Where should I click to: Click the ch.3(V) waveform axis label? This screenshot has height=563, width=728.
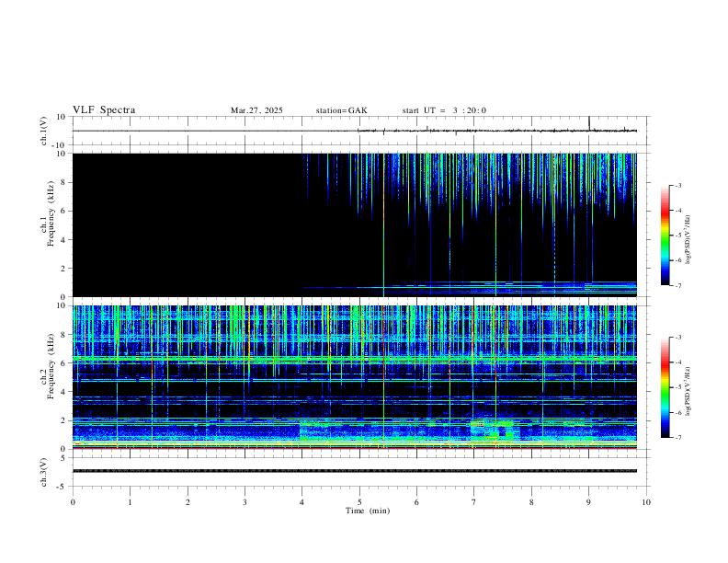coord(44,472)
